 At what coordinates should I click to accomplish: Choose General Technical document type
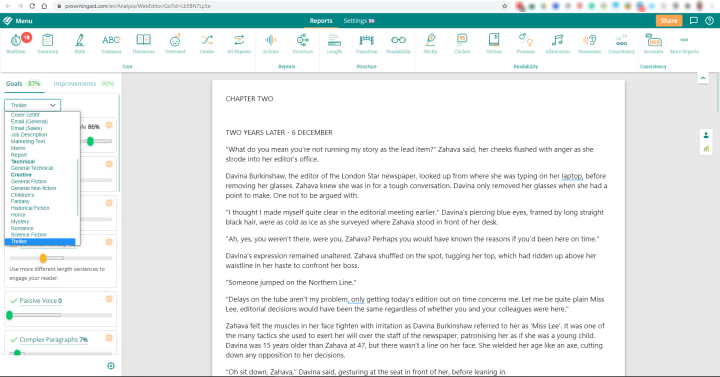[x=32, y=168]
